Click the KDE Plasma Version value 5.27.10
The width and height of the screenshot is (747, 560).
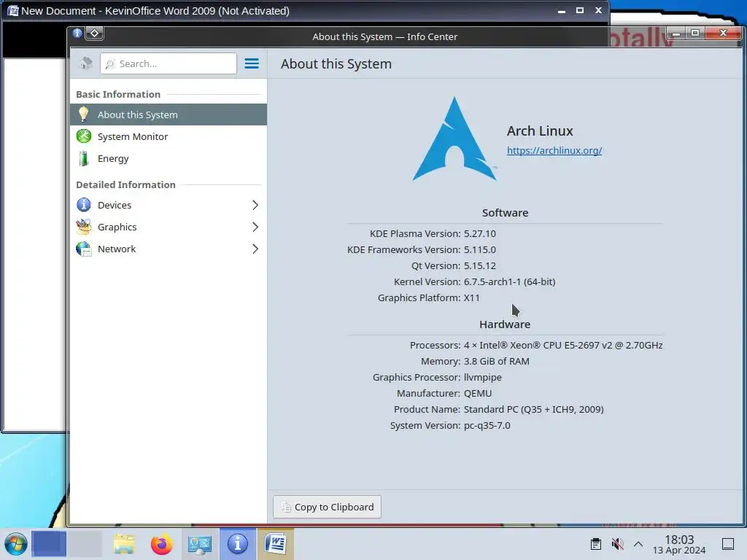pos(480,233)
